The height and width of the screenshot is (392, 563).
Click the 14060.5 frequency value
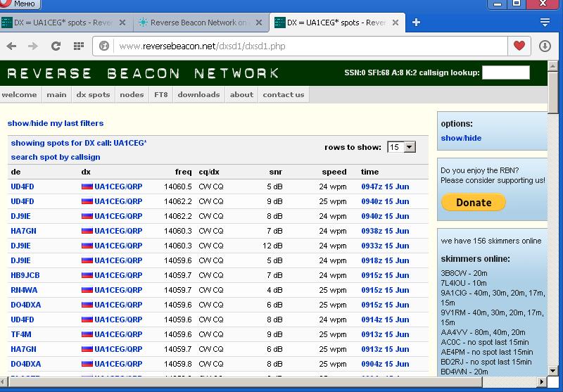(x=178, y=186)
